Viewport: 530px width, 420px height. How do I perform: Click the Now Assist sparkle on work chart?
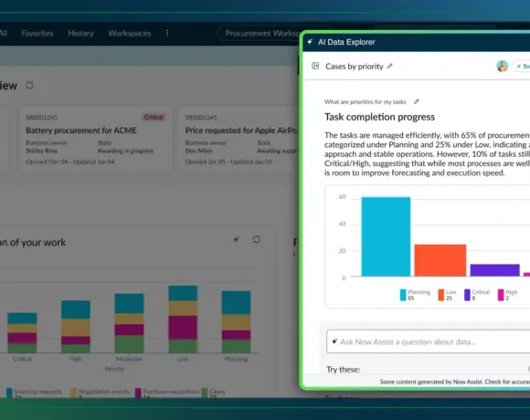[237, 239]
